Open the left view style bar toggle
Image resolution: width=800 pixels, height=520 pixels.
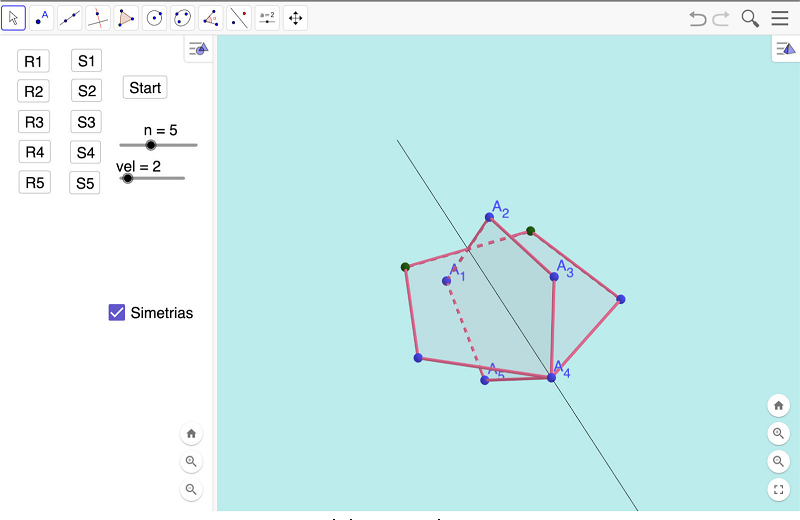click(x=198, y=49)
